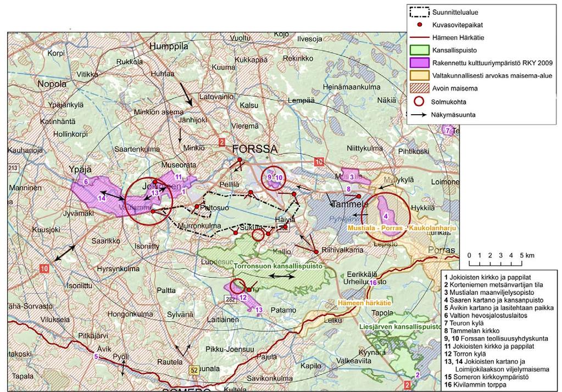
Task: Click the Savikonkulma place label
Action: [x=270, y=378]
